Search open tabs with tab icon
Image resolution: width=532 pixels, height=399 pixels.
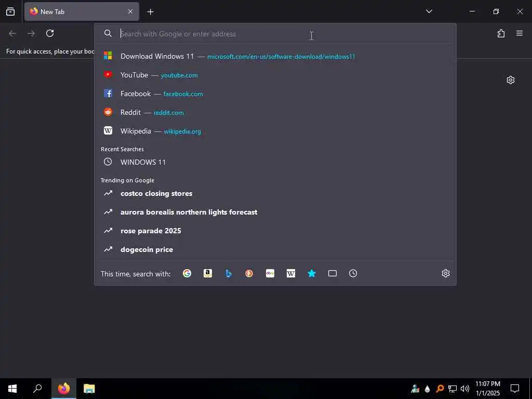click(x=332, y=273)
